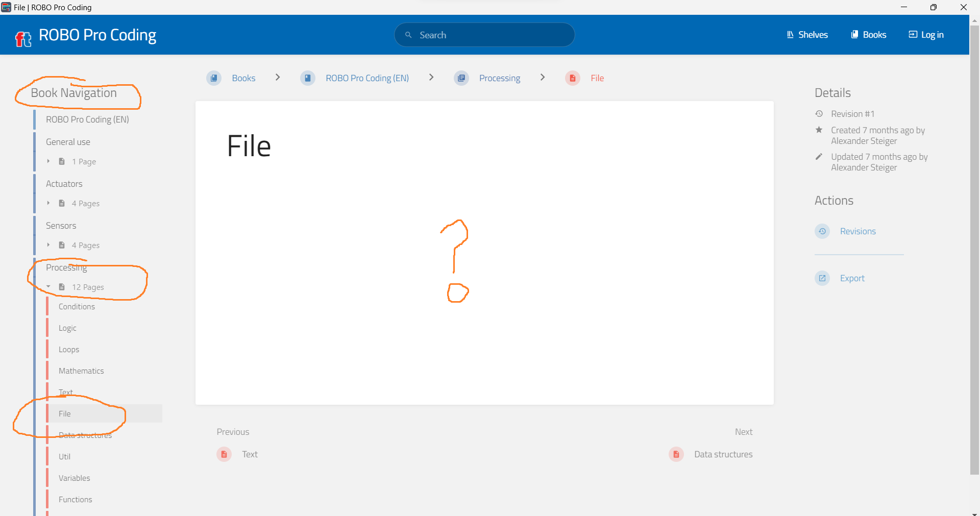This screenshot has width=980, height=516.
Task: Click the File breadcrumb link
Action: coord(597,78)
